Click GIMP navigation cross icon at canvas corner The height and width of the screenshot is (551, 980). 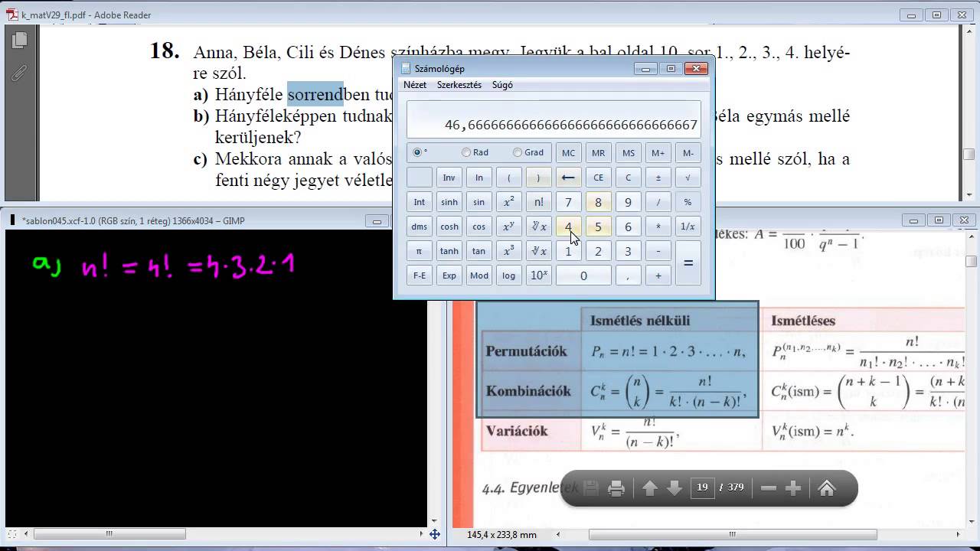[x=434, y=534]
